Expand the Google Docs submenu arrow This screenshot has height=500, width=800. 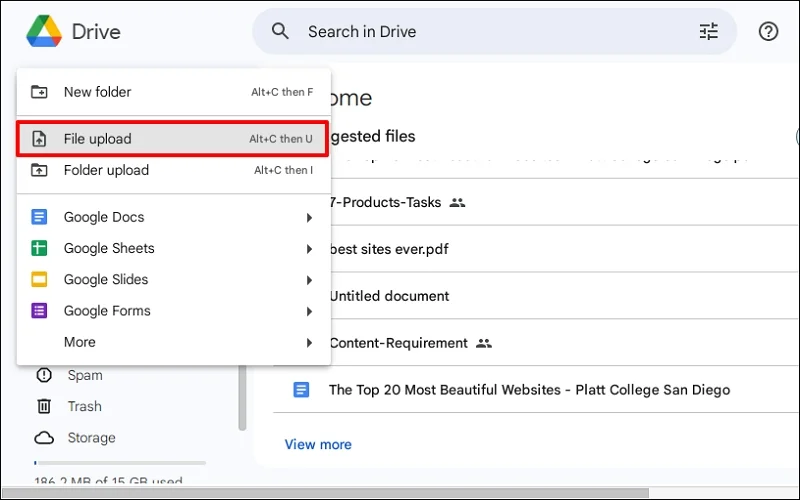(x=309, y=218)
